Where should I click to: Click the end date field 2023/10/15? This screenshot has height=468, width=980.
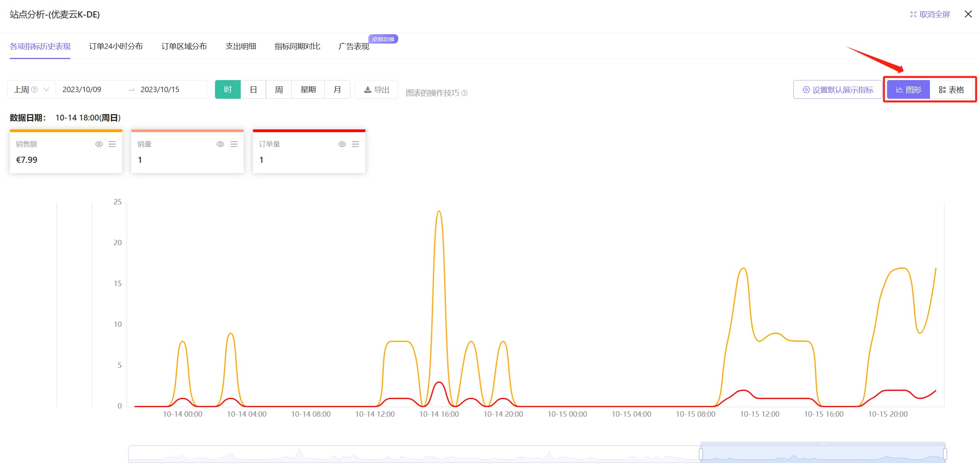[160, 90]
